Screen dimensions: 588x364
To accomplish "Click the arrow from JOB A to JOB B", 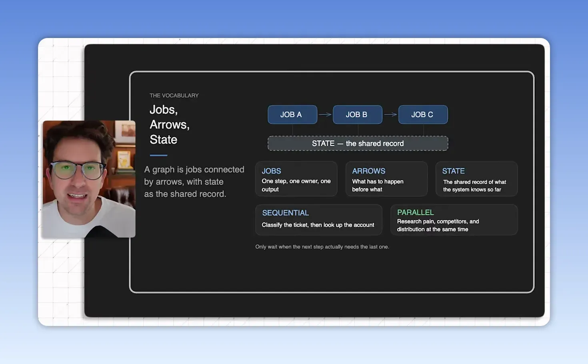I will coord(325,115).
